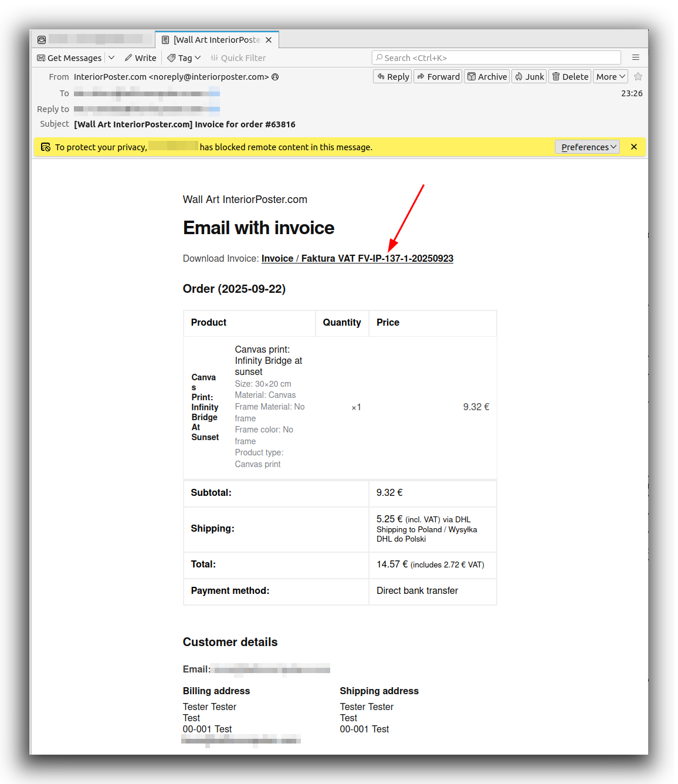This screenshot has height=784, width=678.
Task: Click the Get Messages button
Action: [69, 58]
